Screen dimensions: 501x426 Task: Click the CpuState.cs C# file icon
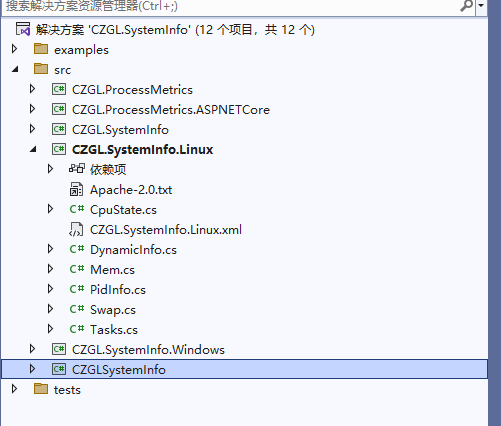77,209
